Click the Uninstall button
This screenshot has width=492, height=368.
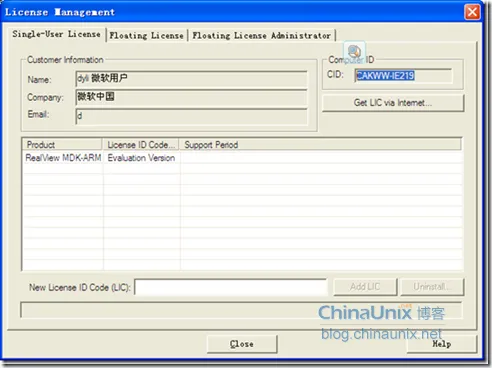[432, 287]
